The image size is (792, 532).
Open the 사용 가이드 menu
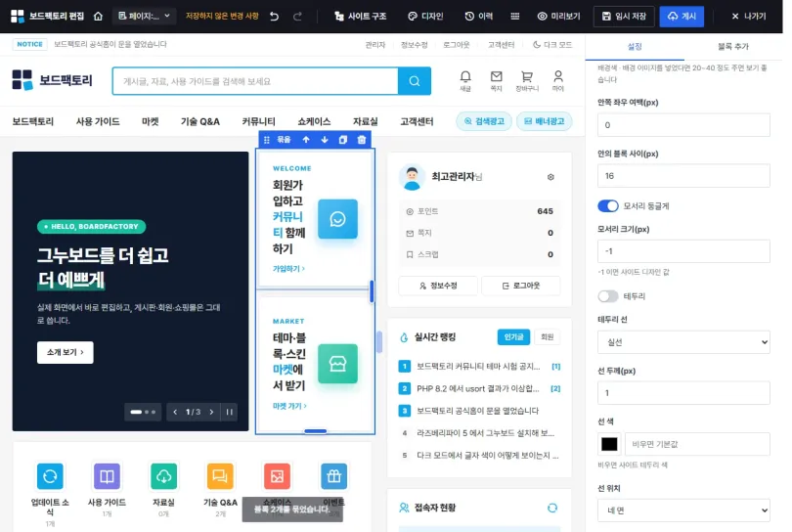98,121
